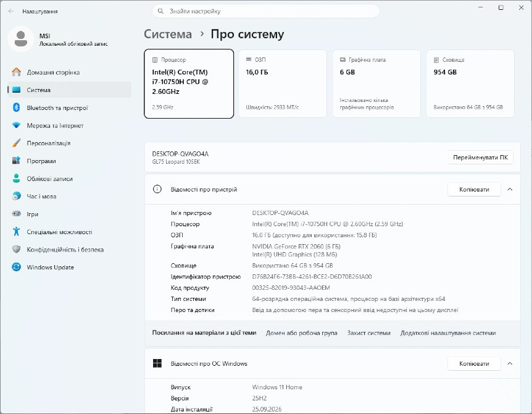Viewport: 532px width, 414px height.
Task: Click the back arrow icon
Action: (x=11, y=11)
